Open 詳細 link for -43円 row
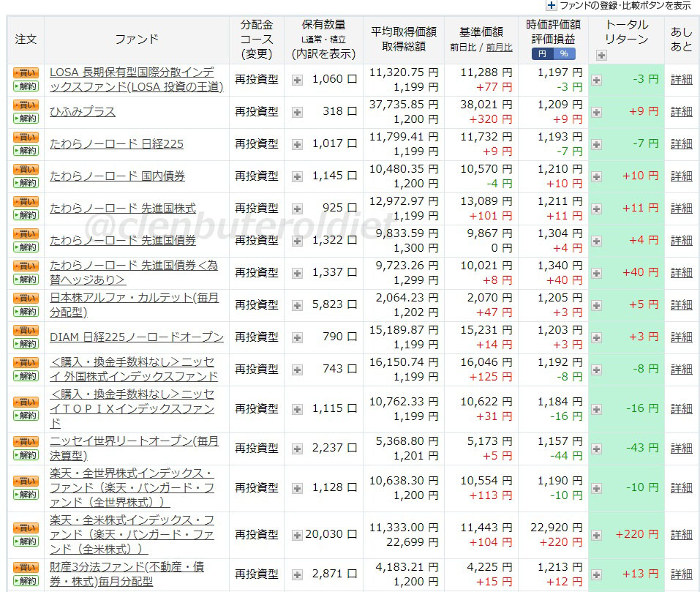The width and height of the screenshot is (700, 592). coord(681,449)
